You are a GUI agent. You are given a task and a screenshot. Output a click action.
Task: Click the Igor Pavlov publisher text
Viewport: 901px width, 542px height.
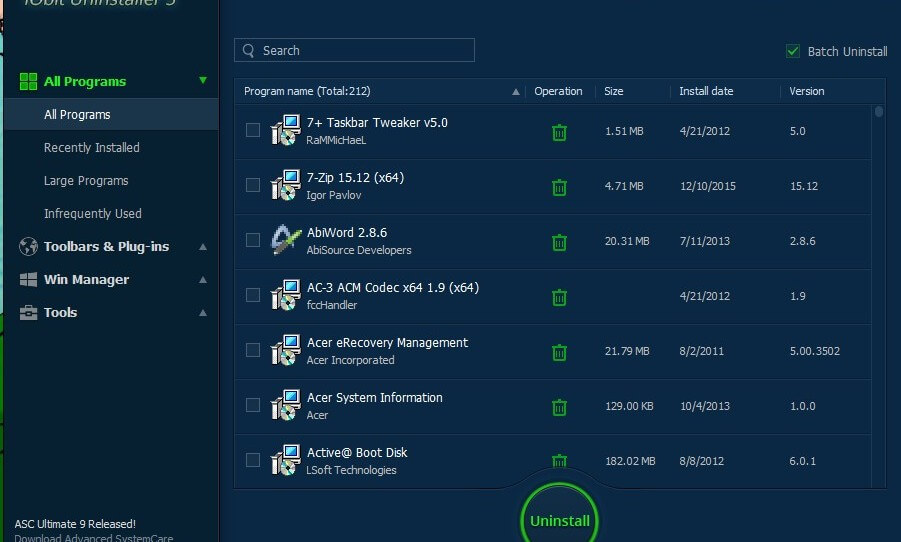tap(334, 195)
